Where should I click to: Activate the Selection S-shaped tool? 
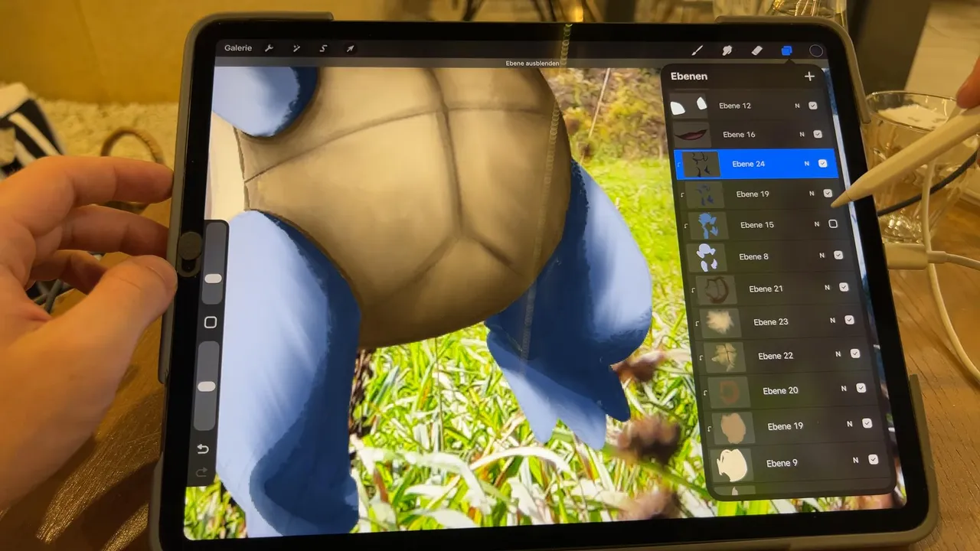point(323,48)
